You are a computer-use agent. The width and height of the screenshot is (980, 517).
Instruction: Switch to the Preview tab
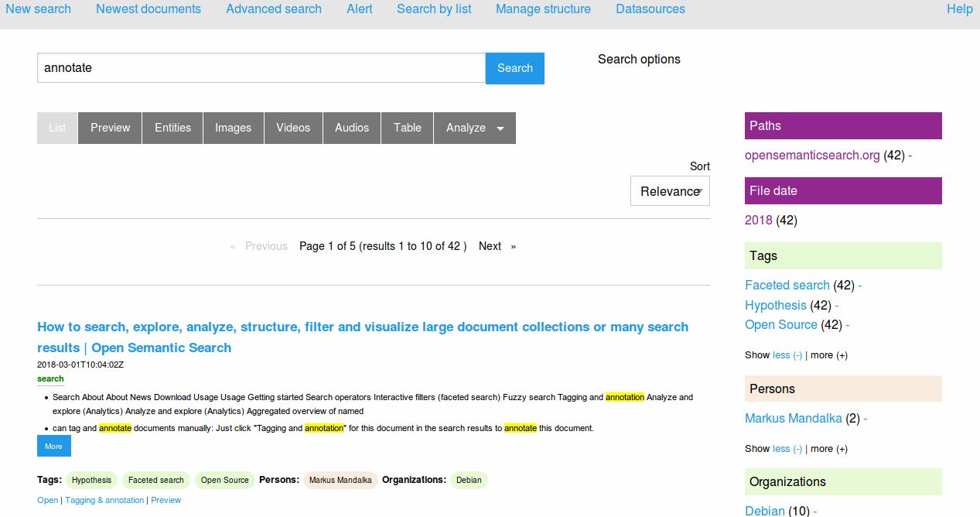pyautogui.click(x=110, y=128)
